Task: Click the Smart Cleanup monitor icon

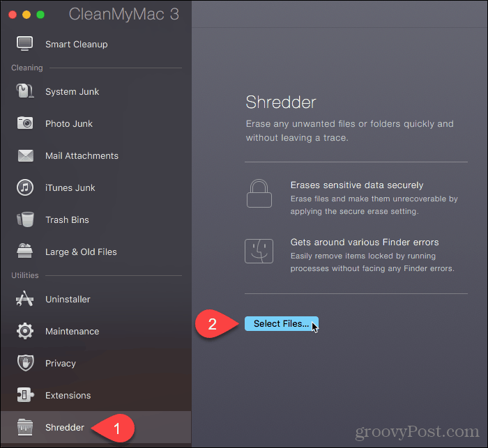Action: (25, 44)
